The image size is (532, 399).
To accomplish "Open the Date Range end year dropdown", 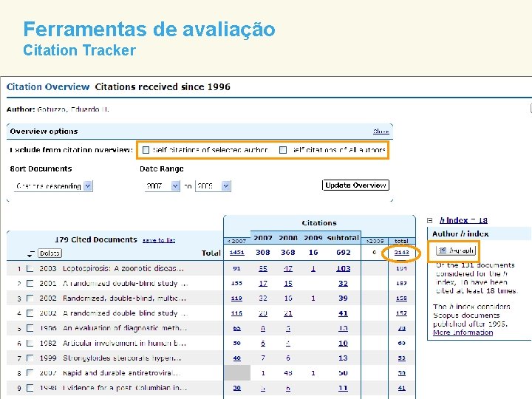I will pos(213,186).
